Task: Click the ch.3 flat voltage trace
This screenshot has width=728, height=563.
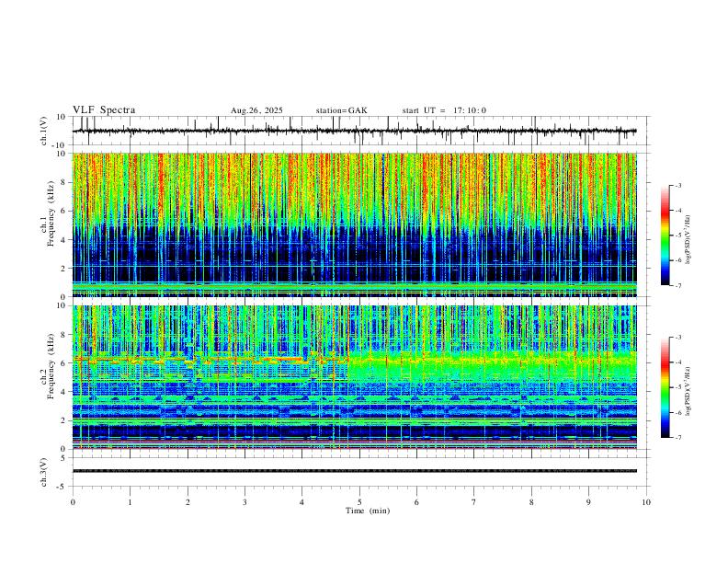Action: pos(354,471)
